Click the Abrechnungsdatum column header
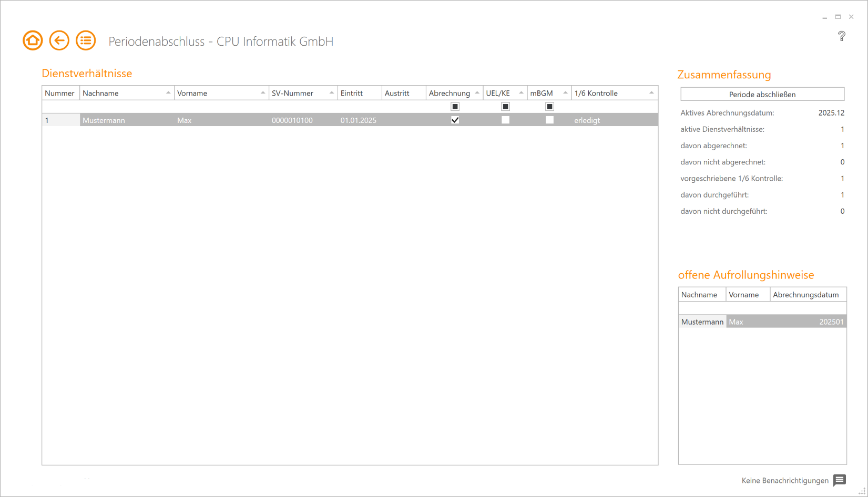Image resolution: width=868 pixels, height=497 pixels. 805,294
